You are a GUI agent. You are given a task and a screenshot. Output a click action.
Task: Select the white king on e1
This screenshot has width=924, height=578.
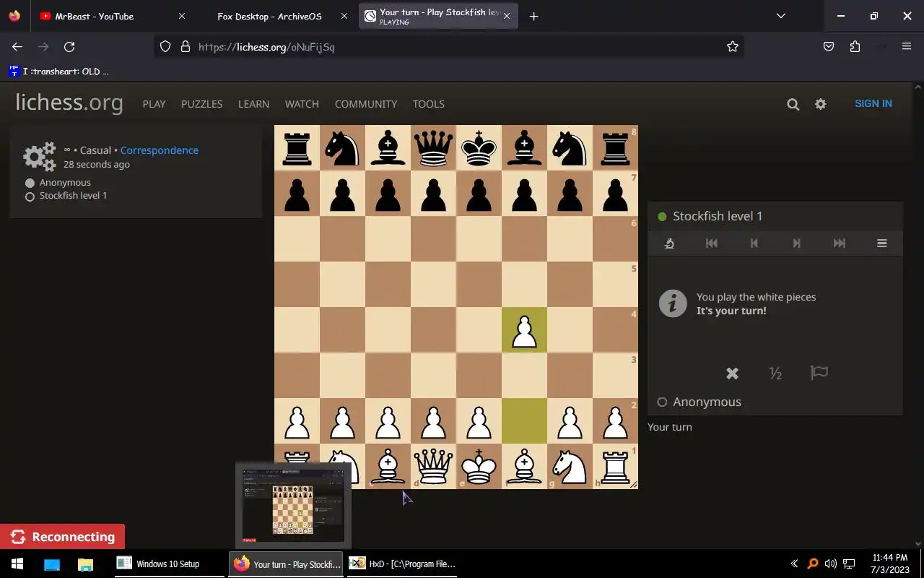click(x=479, y=467)
